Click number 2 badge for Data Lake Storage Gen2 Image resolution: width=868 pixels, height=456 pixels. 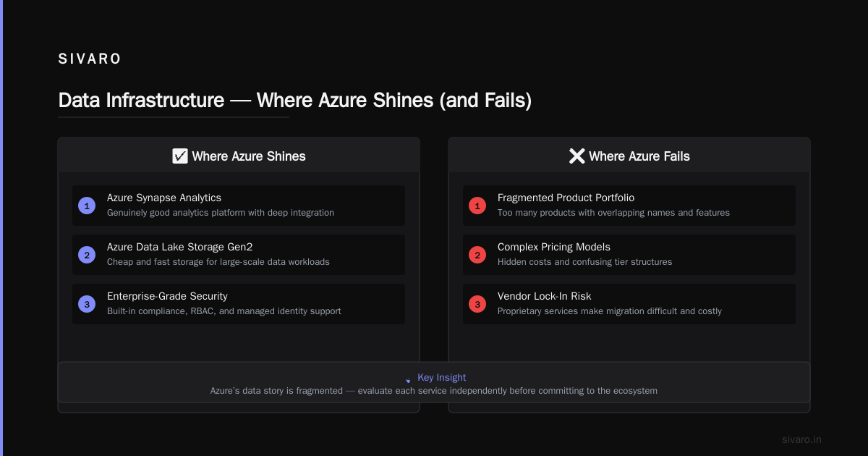87,255
